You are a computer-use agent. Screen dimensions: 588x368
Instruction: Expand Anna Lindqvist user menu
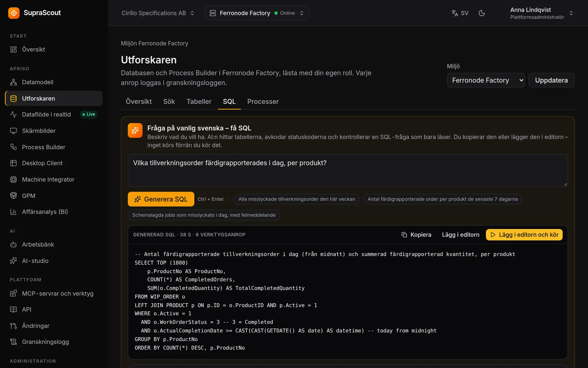pos(542,13)
